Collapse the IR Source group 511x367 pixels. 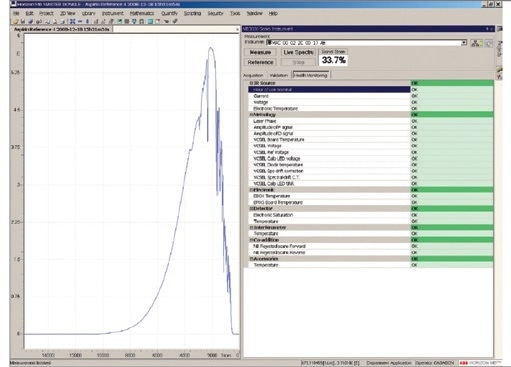251,83
